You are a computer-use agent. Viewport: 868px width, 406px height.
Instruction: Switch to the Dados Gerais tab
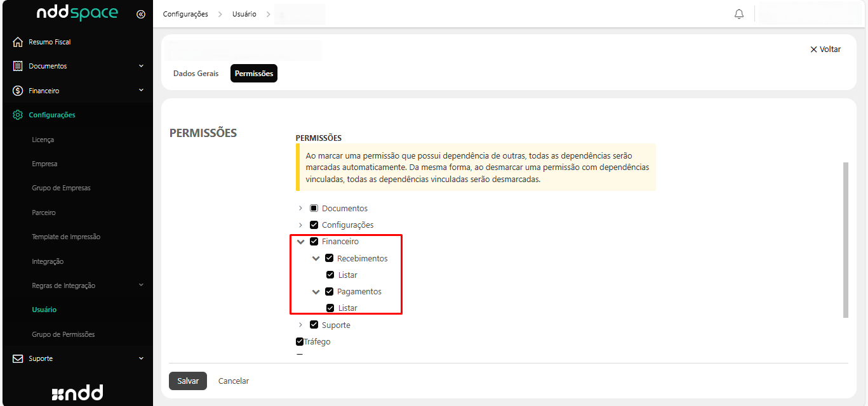tap(196, 74)
